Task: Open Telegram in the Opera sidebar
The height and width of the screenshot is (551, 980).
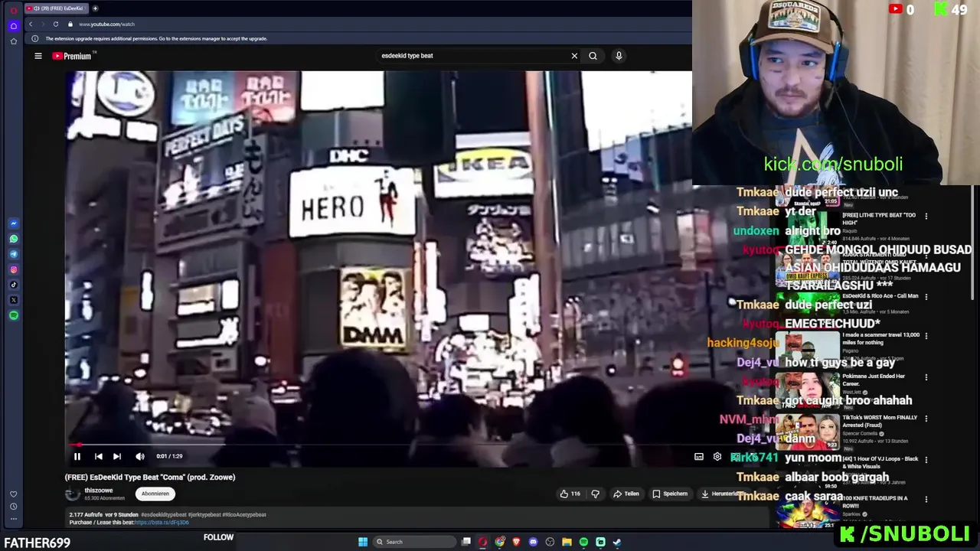Action: coord(14,254)
